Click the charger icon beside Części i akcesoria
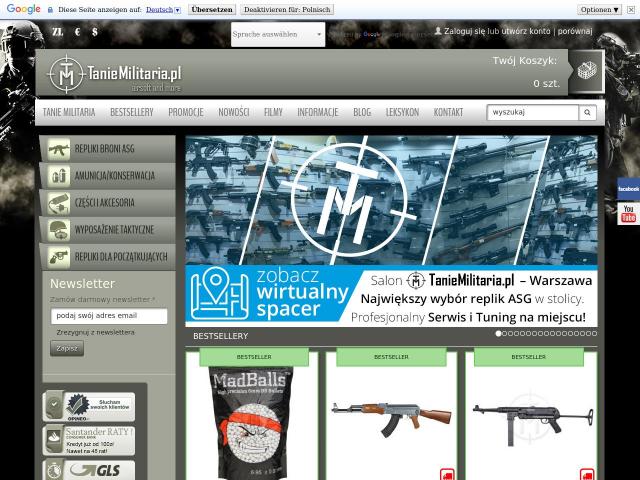The height and width of the screenshot is (480, 640). point(59,203)
